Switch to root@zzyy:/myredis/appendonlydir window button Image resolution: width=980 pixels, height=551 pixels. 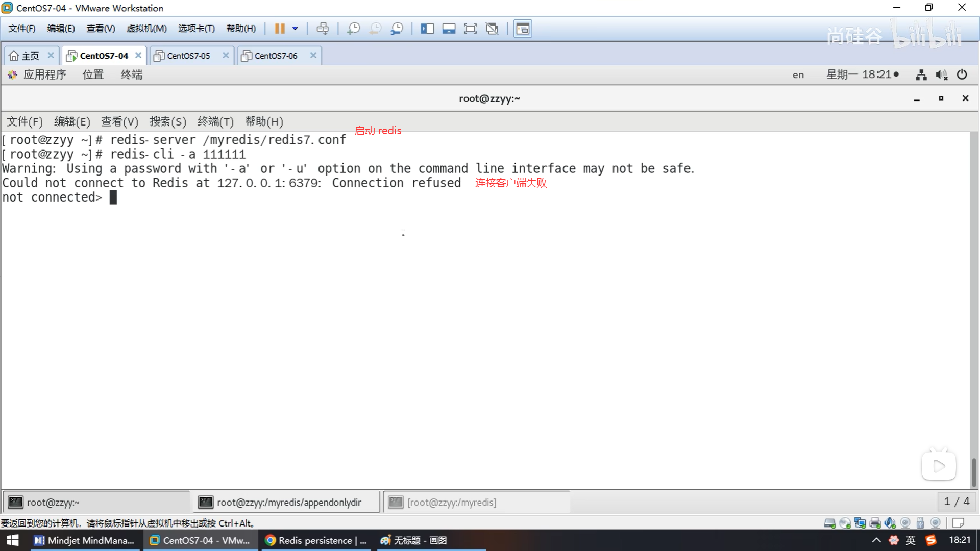pyautogui.click(x=286, y=502)
